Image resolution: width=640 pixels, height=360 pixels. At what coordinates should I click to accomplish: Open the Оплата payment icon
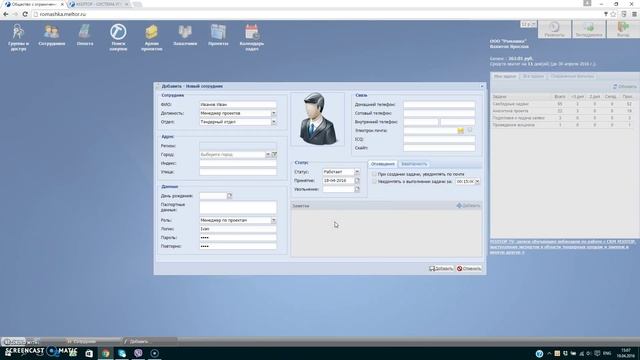[85, 35]
